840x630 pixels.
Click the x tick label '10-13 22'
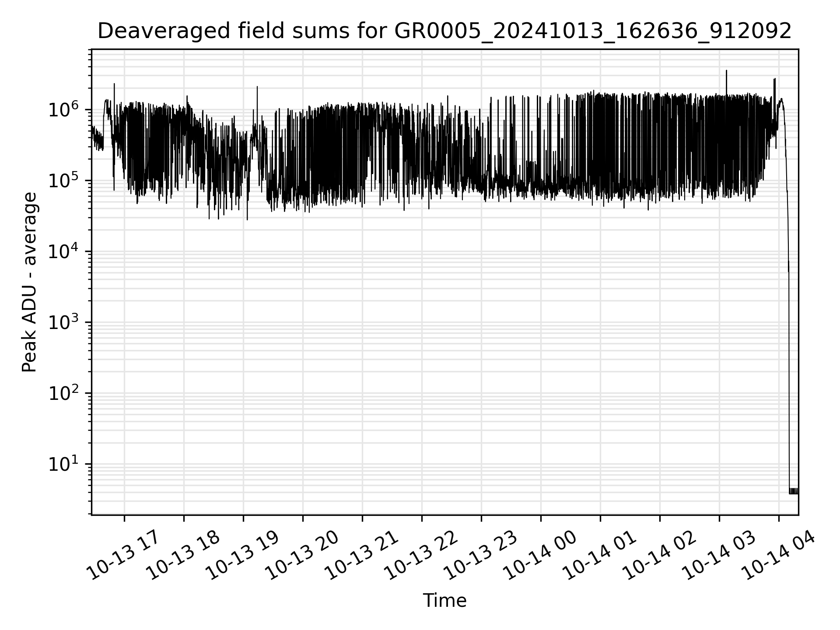point(421,555)
